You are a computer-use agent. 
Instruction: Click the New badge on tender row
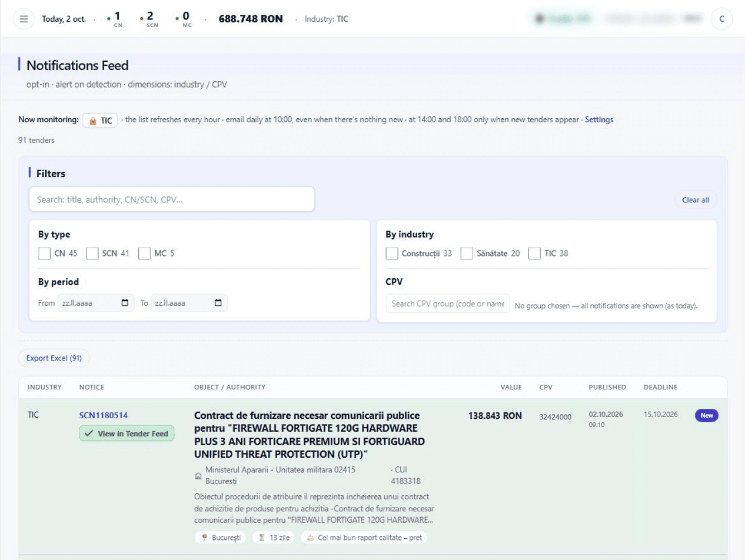pyautogui.click(x=707, y=415)
